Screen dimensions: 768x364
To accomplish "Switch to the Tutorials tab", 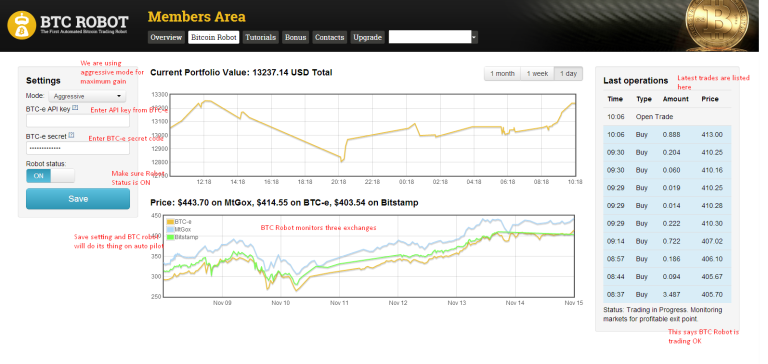I will (261, 37).
